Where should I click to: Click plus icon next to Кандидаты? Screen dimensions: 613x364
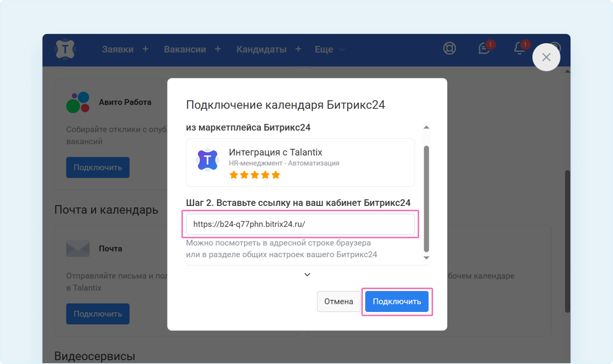[298, 49]
